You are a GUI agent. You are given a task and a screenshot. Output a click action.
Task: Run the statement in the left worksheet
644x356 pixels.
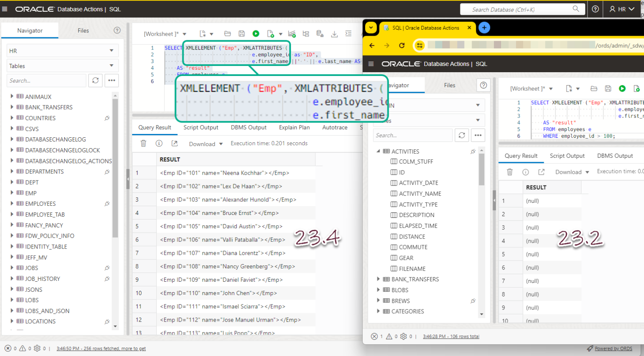click(256, 34)
